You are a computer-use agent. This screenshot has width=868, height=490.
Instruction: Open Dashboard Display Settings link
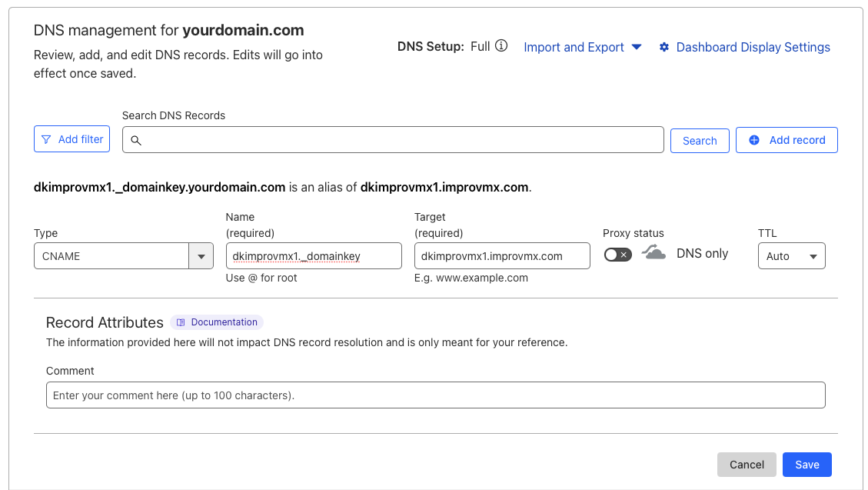click(x=753, y=47)
